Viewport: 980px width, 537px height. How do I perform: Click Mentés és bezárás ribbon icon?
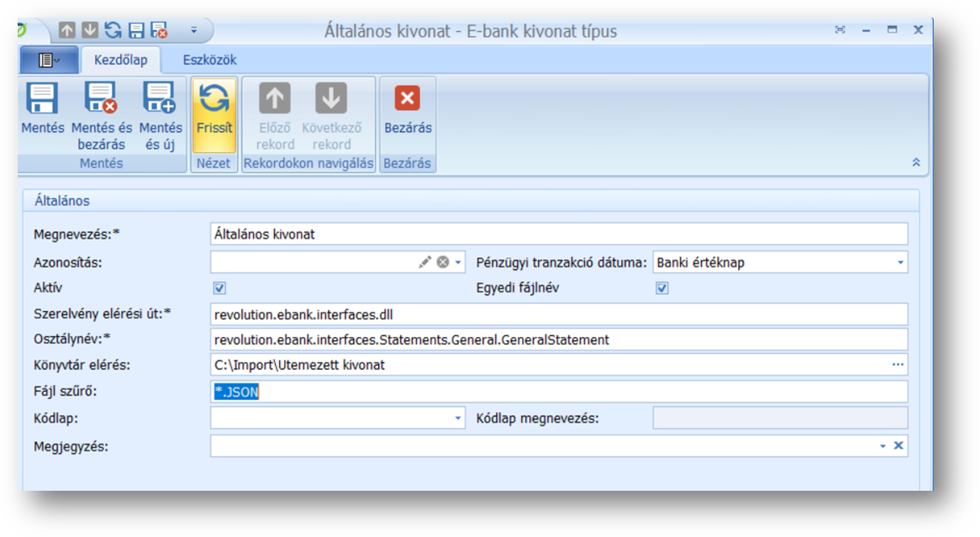[x=101, y=99]
